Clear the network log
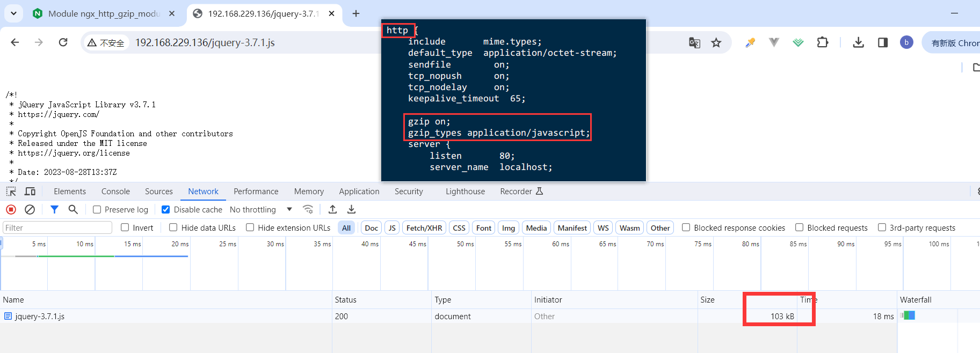The image size is (980, 353). pos(30,210)
